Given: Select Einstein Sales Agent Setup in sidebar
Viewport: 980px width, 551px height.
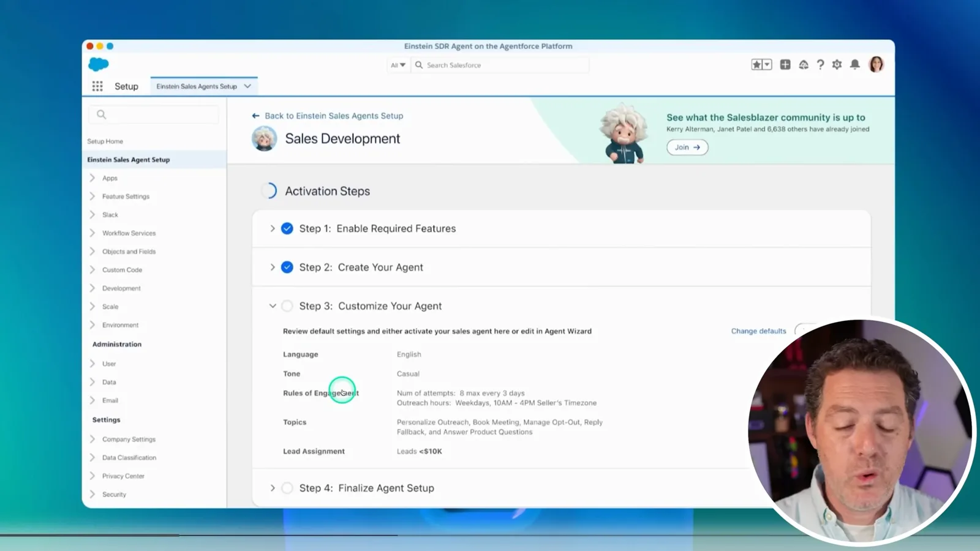Looking at the screenshot, I should coord(129,160).
